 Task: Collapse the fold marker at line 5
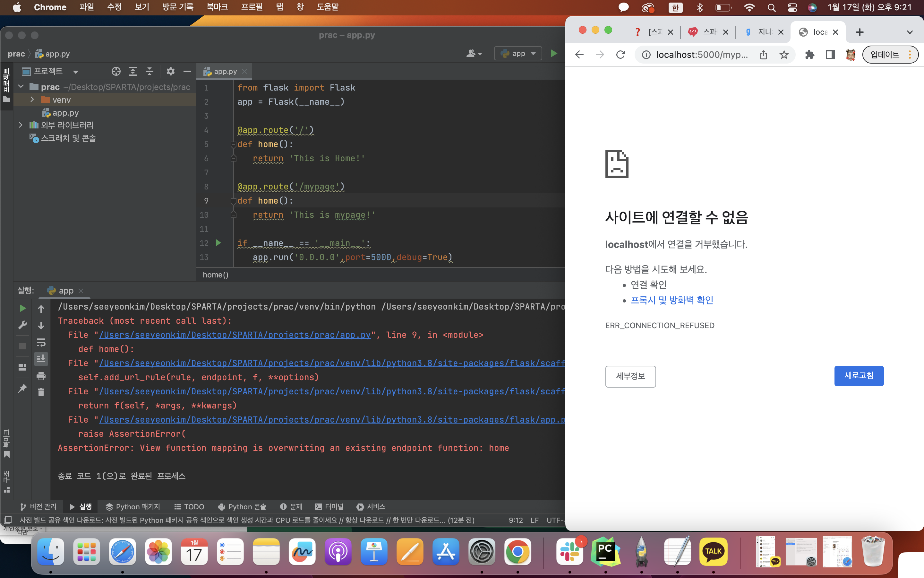tap(233, 144)
